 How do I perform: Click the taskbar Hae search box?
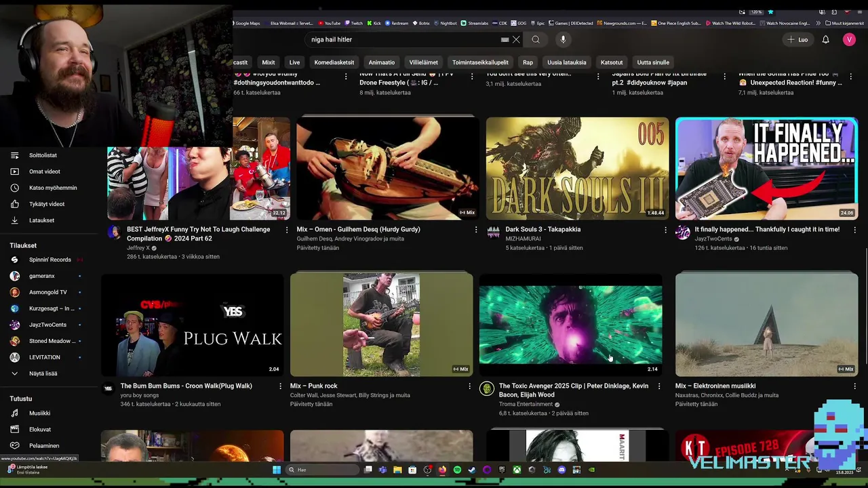321,470
